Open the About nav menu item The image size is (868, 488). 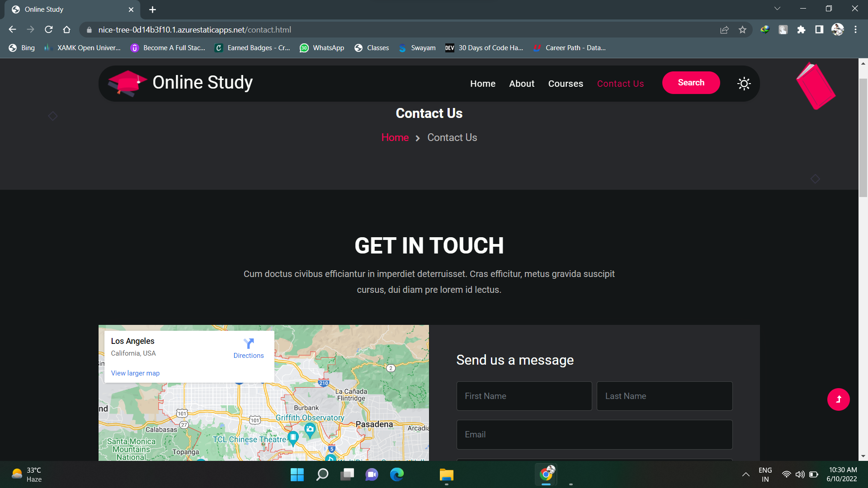(x=522, y=84)
